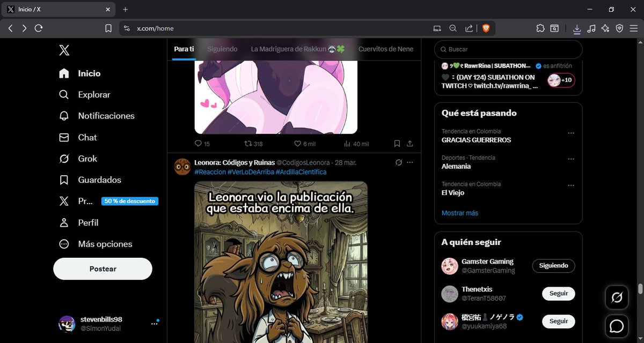
Task: Expand Más opciones in the sidebar
Action: coord(105,244)
